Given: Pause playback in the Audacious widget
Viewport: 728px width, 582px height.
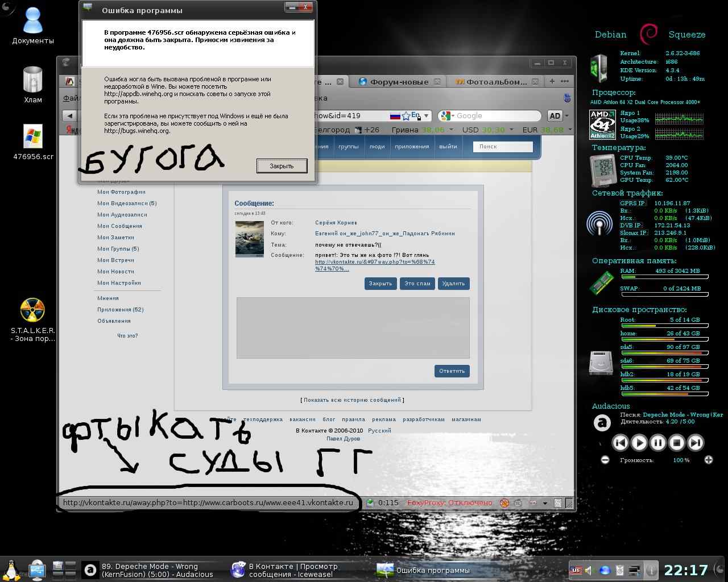Looking at the screenshot, I should (x=657, y=443).
